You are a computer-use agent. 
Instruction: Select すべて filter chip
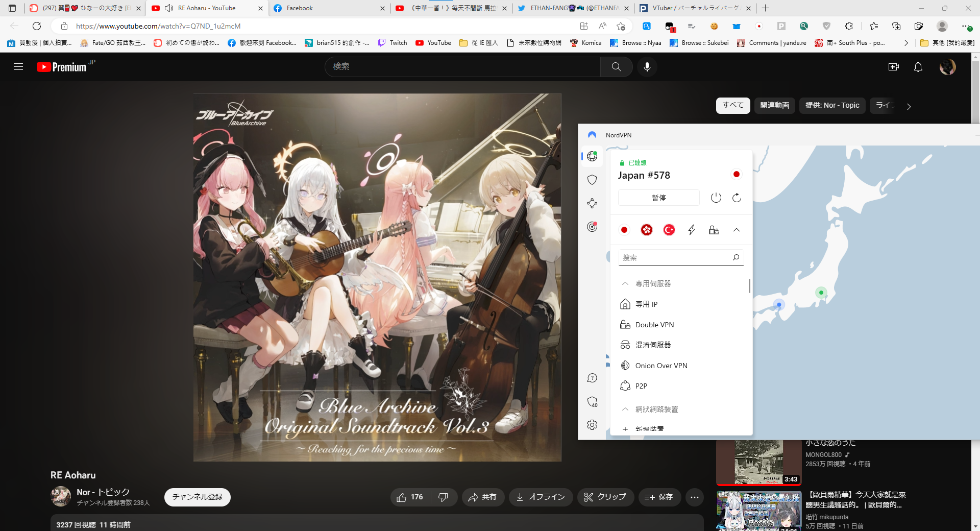[x=733, y=105]
